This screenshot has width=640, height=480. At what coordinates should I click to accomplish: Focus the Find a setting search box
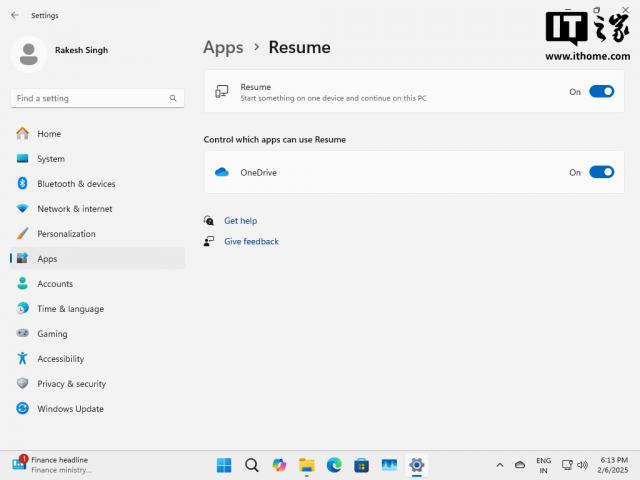pos(90,98)
